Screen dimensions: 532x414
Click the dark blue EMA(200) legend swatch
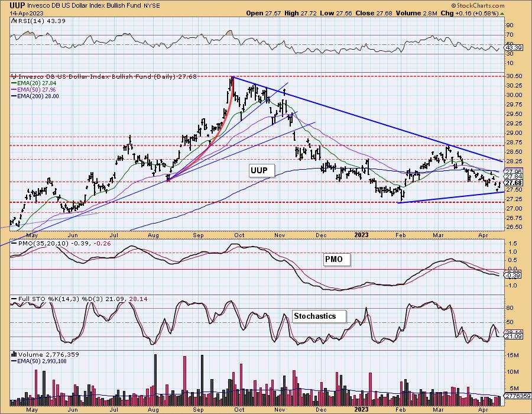[x=14, y=96]
